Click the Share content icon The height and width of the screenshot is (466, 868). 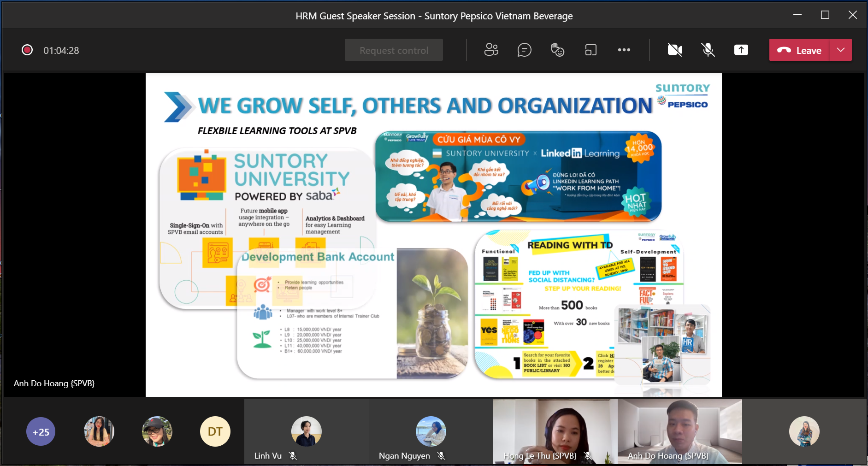(741, 50)
